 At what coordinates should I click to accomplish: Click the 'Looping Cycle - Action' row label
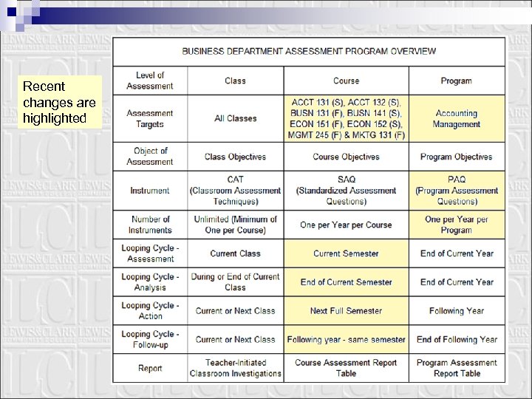pyautogui.click(x=150, y=311)
